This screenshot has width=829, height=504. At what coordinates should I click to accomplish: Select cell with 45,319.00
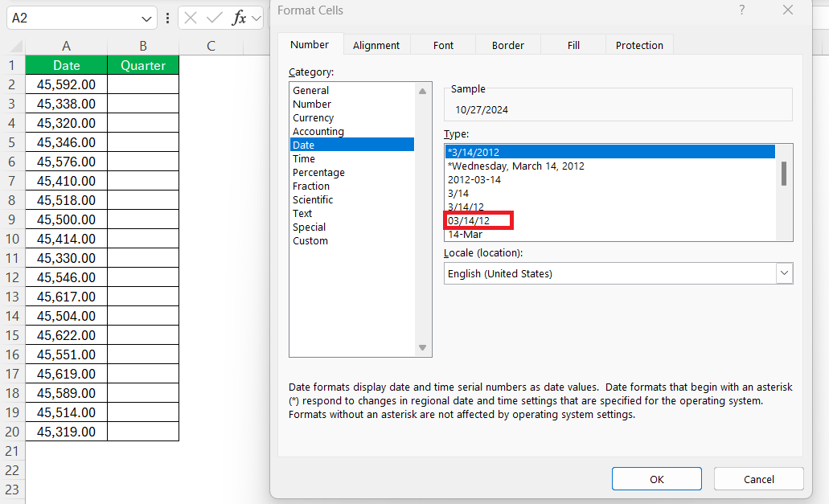click(66, 432)
